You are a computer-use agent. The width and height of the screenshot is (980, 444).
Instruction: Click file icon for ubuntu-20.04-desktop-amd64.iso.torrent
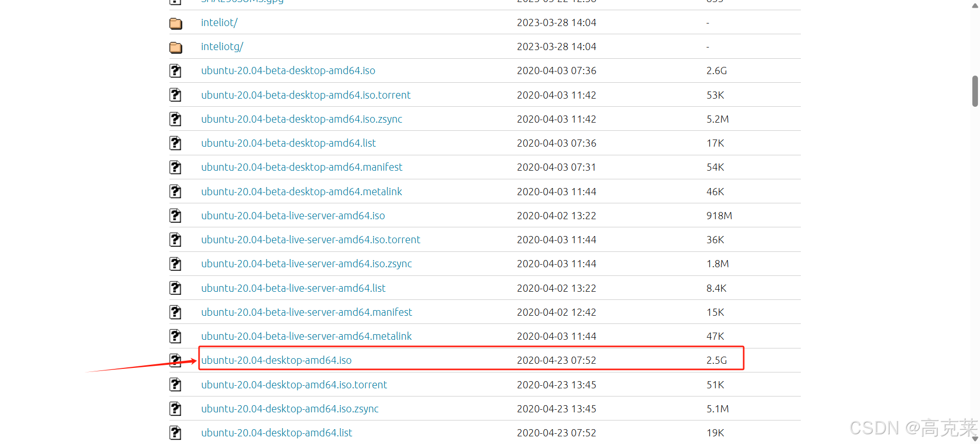176,385
